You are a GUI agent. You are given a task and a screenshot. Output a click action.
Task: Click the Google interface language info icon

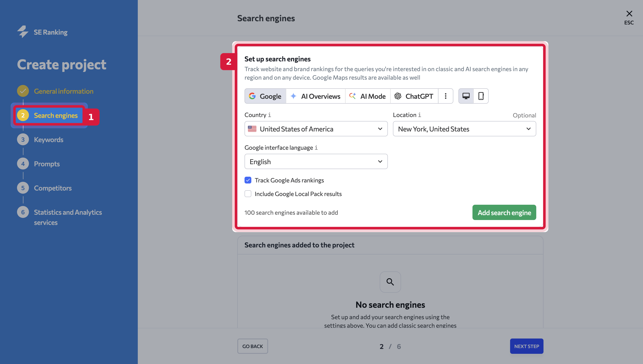coord(316,148)
